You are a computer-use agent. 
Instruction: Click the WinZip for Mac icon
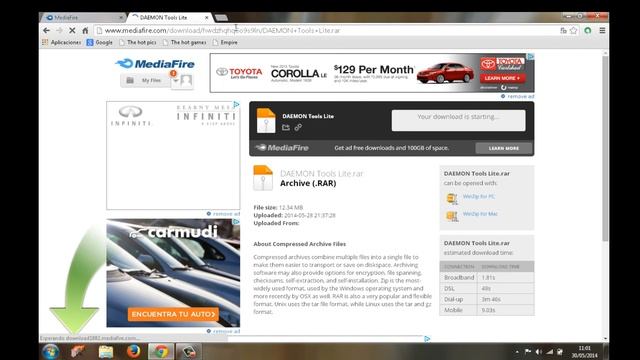[452, 216]
